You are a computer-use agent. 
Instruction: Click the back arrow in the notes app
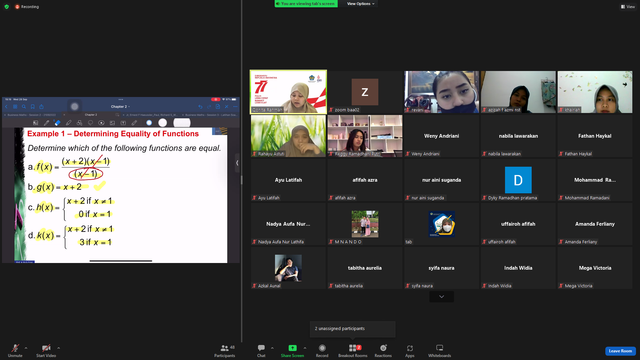[x=6, y=107]
